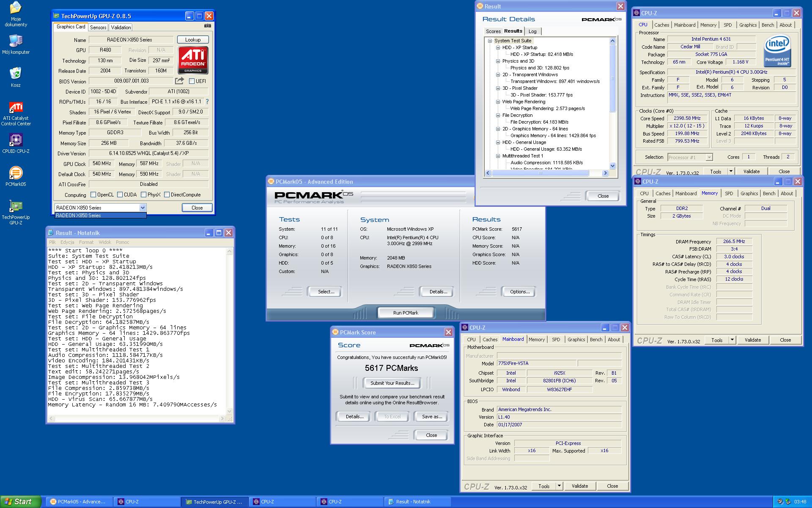The width and height of the screenshot is (812, 508).
Task: Click the highlighted RADEON X850 Series list entry
Action: click(x=100, y=215)
